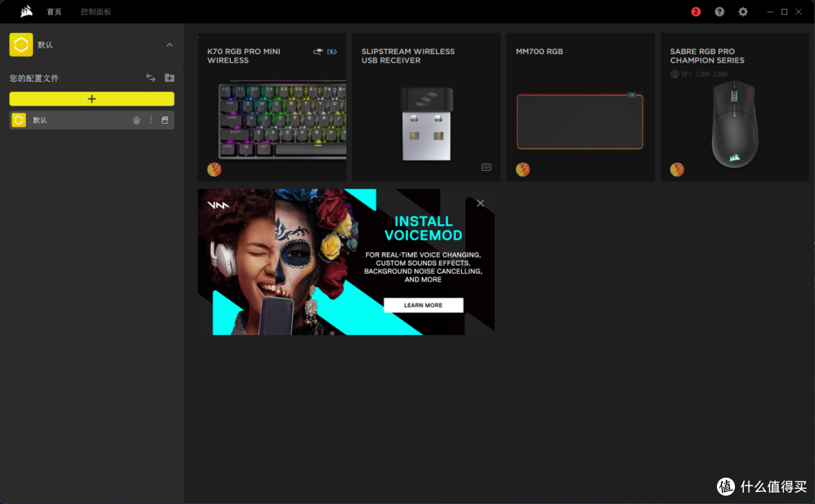Click the import/export profiles arrows icon
Screen dimensions: 815x504
(151, 78)
